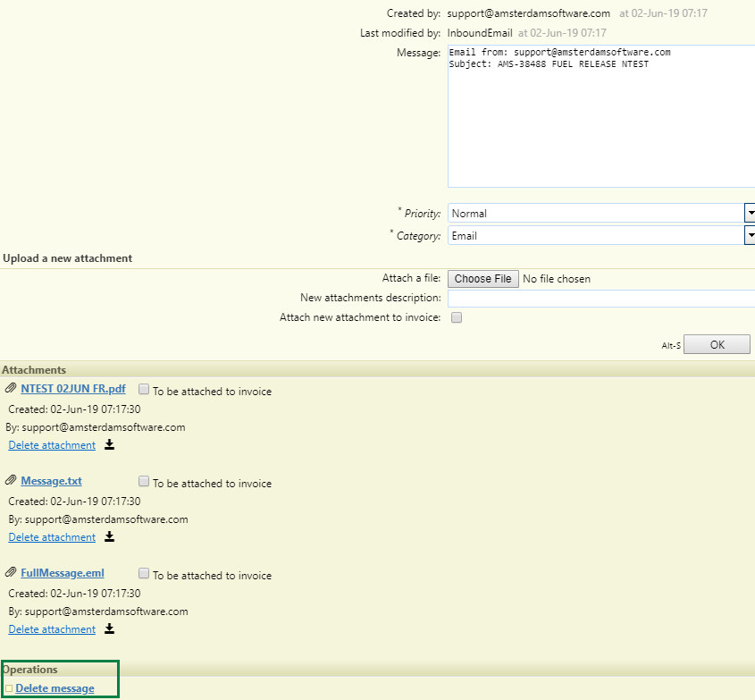
Task: Click the paperclip icon beside Message.txt
Action: point(10,479)
